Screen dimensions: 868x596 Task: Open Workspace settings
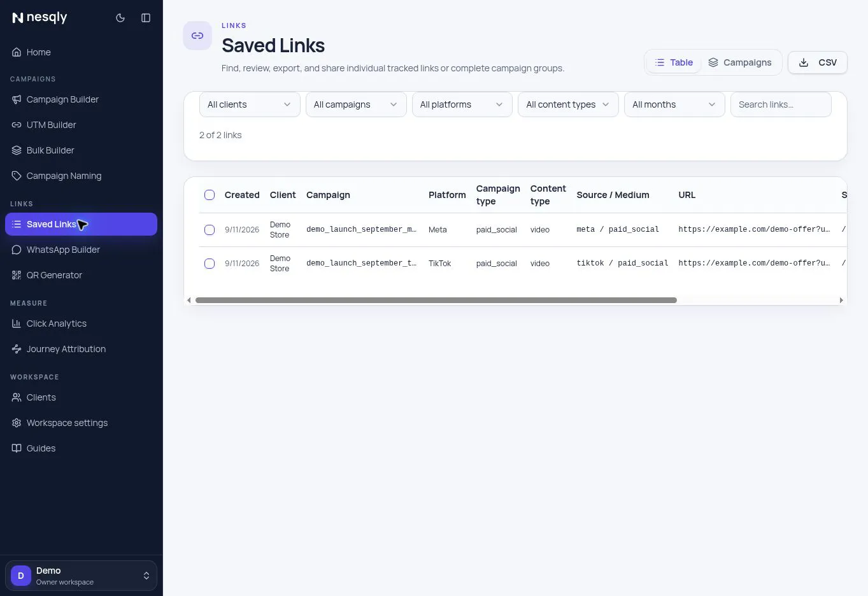pos(81,423)
